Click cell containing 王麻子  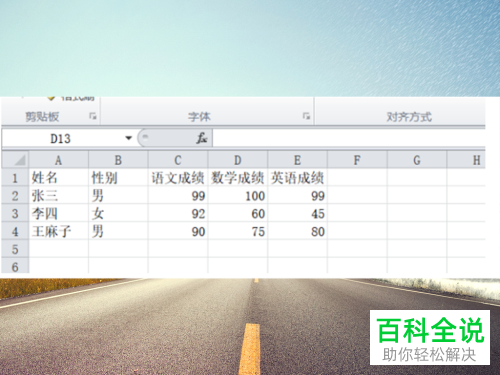(x=59, y=231)
